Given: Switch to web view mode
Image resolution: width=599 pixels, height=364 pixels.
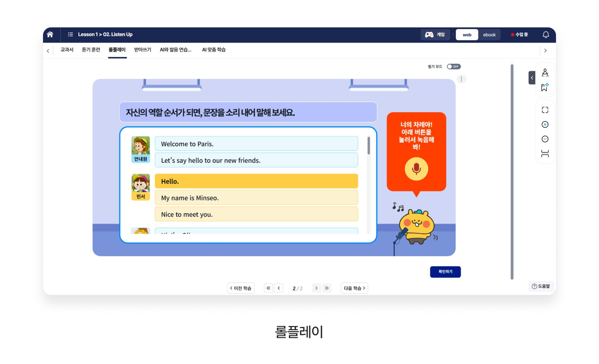Looking at the screenshot, I should [x=467, y=35].
